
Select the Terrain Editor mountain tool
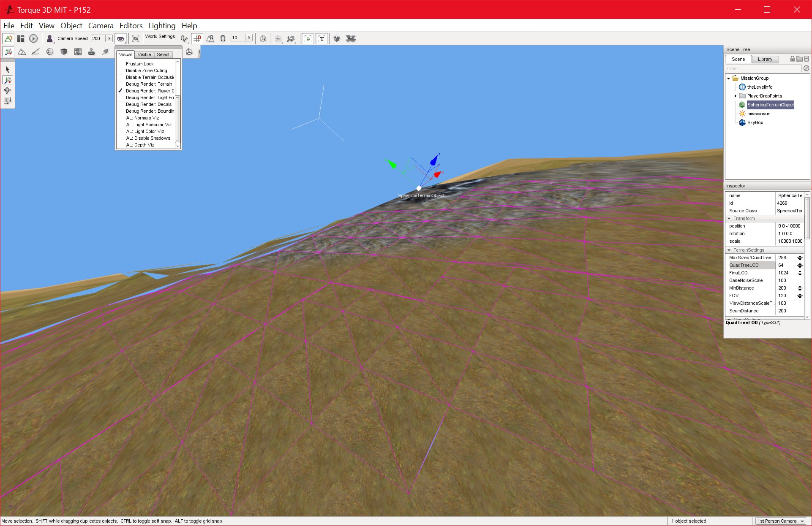22,52
